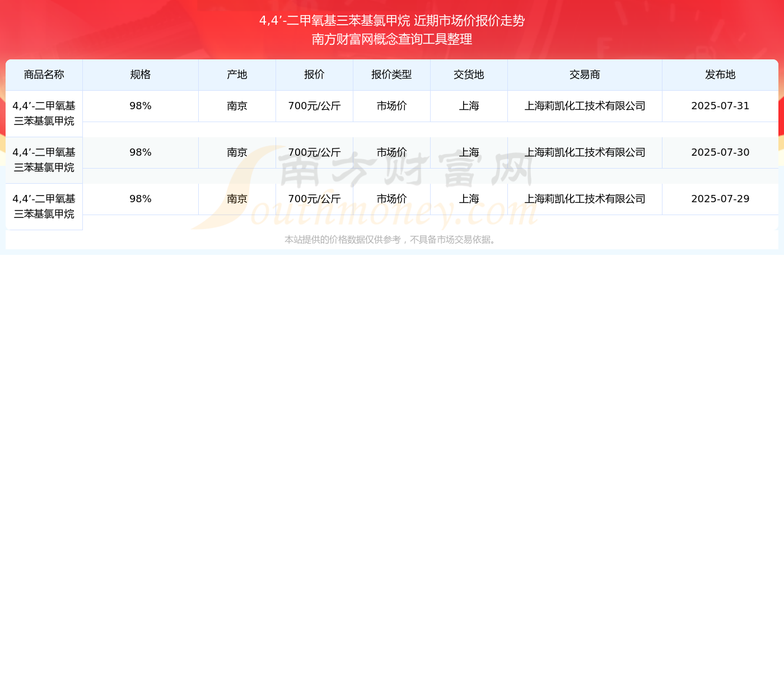
Task: Select the 2025-07-30 date cell
Action: [x=720, y=152]
